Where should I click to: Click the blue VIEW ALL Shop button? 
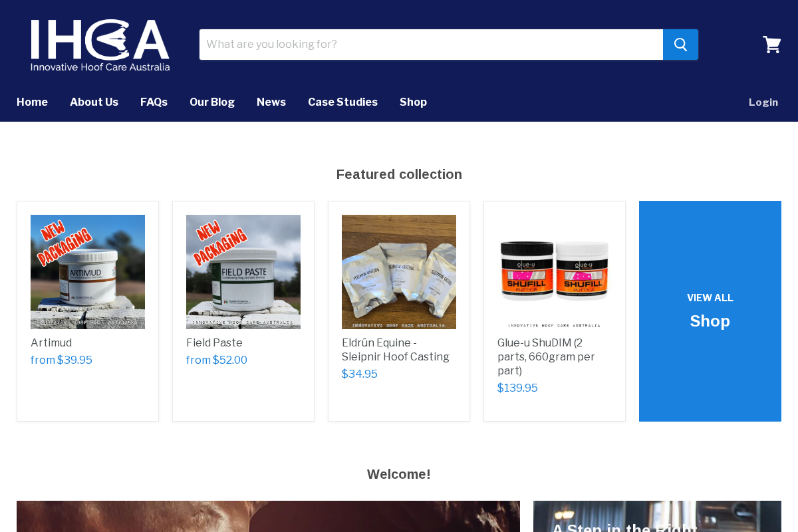point(710,311)
